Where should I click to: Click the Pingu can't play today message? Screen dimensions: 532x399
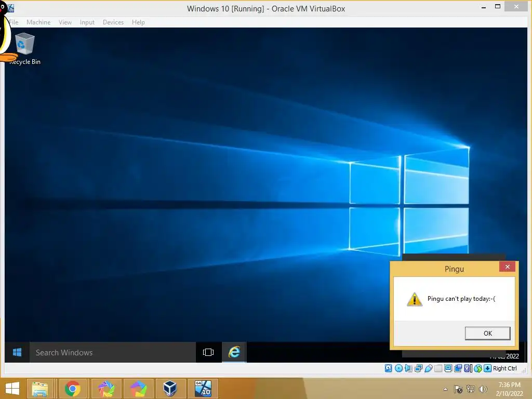pos(461,299)
